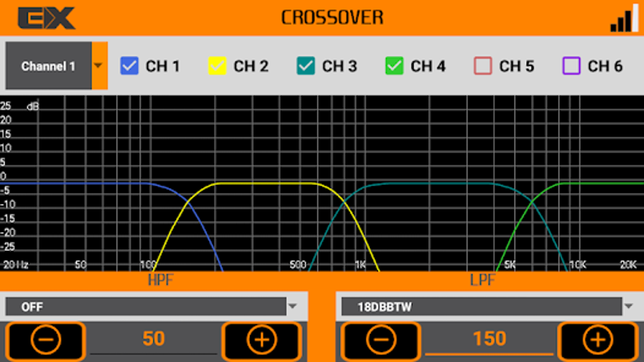Decrease HPF frequency with minus button
The image size is (644, 362).
tap(45, 341)
